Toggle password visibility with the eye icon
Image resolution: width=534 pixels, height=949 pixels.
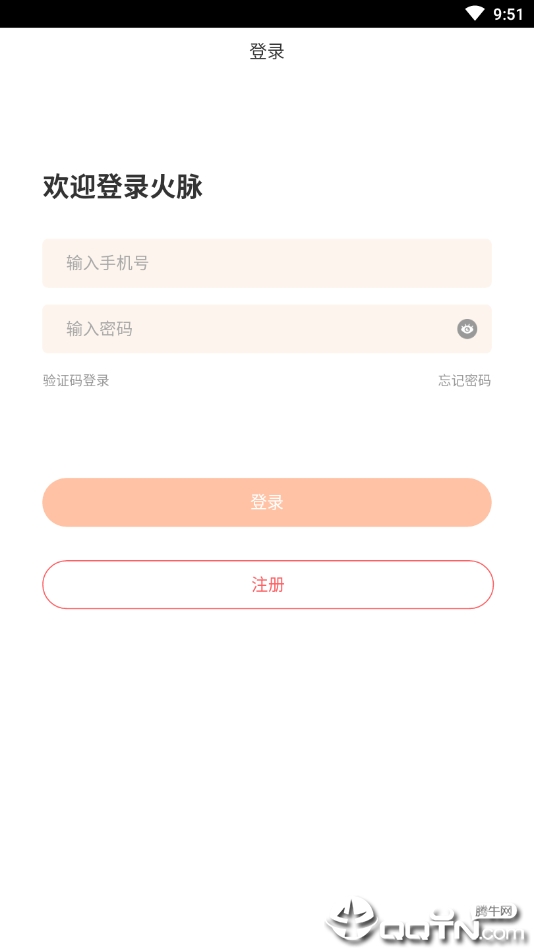click(467, 329)
